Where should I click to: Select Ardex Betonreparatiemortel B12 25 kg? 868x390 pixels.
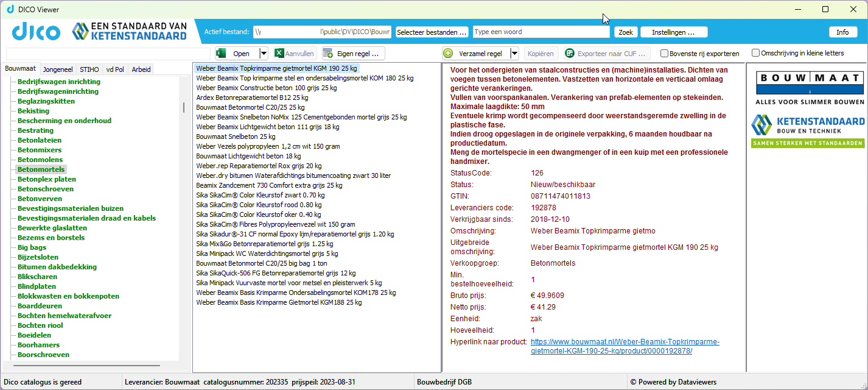252,97
